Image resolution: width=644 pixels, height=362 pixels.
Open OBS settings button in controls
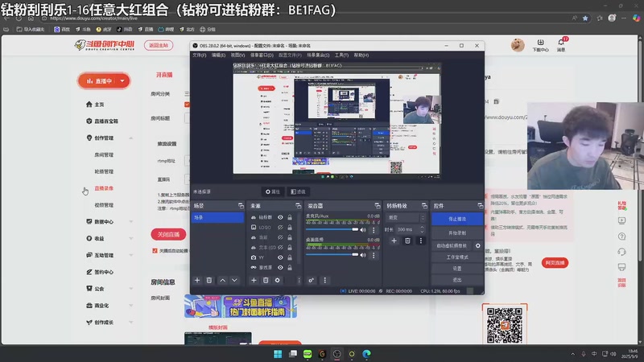pyautogui.click(x=457, y=269)
